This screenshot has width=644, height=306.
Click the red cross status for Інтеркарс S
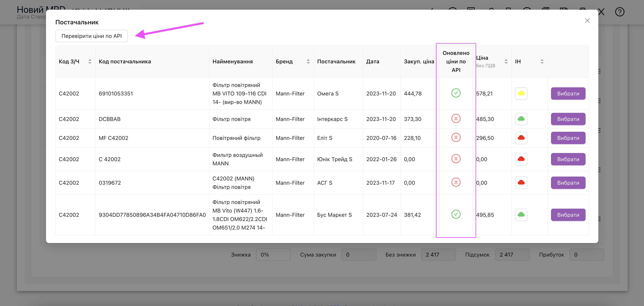(x=456, y=119)
